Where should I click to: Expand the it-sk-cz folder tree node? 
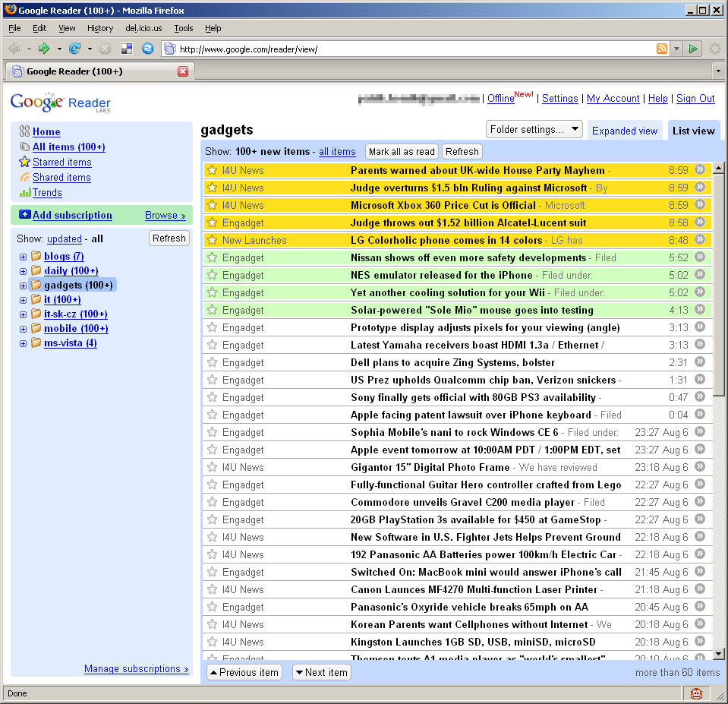tap(24, 314)
